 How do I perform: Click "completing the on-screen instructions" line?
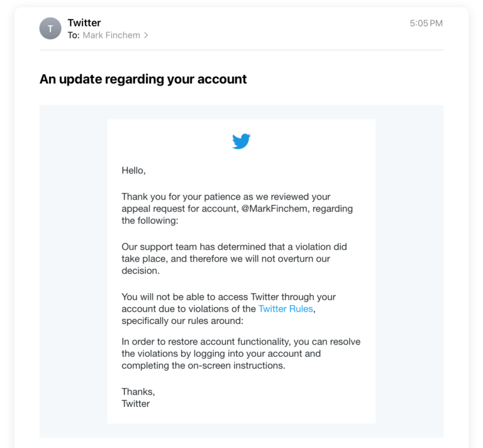click(203, 366)
